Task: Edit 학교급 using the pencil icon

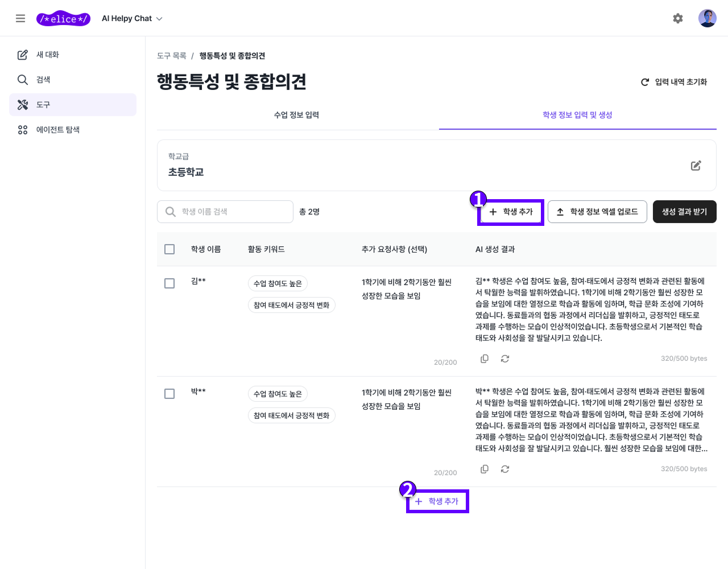Action: coord(696,165)
